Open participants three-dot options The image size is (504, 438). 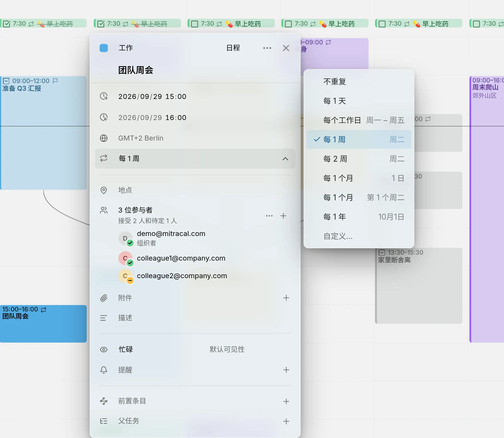coord(269,216)
